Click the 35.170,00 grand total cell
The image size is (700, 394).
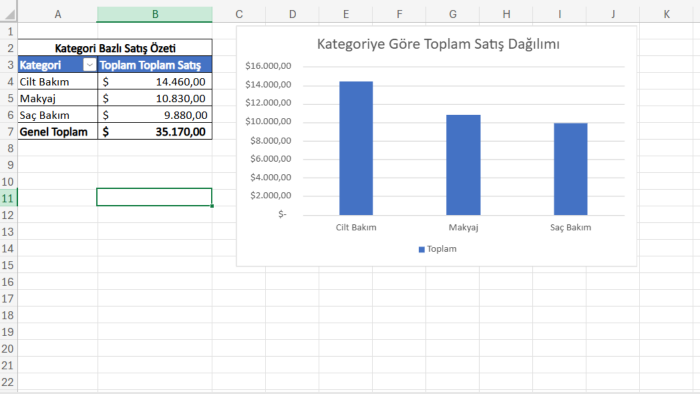(154, 132)
